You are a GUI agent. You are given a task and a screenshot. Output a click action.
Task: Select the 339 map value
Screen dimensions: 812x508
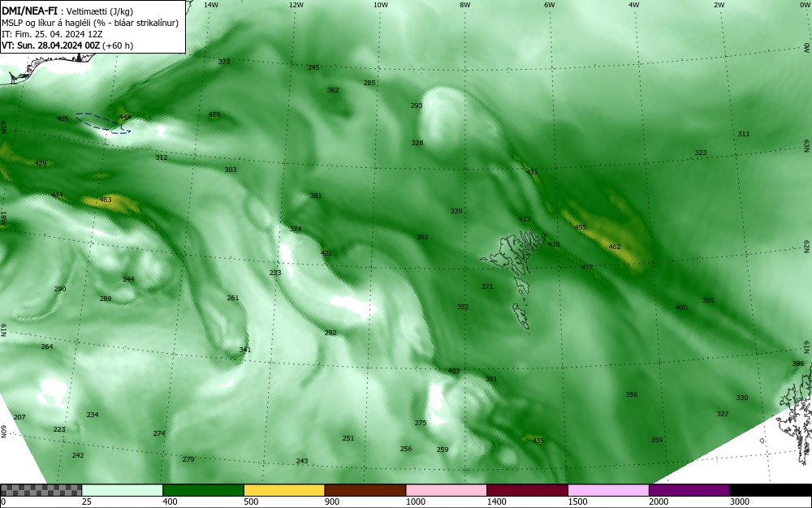456,211
